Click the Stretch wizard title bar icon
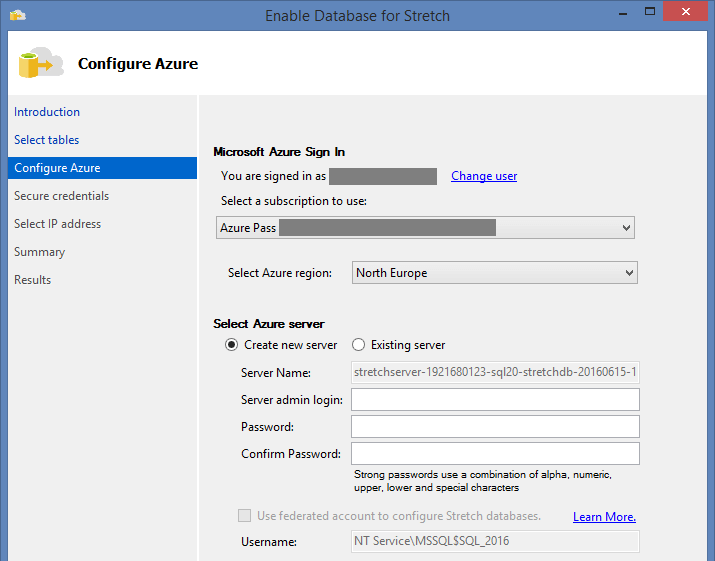Viewport: 715px width, 561px height. [18, 15]
